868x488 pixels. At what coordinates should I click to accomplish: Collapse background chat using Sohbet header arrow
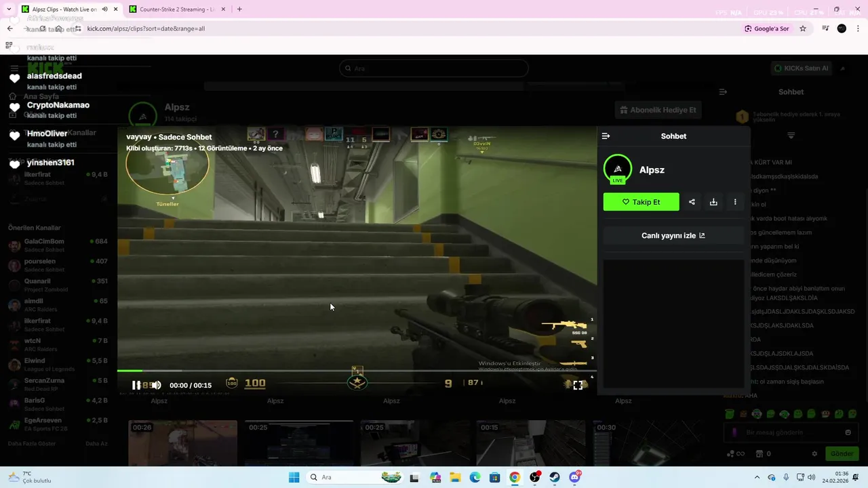(723, 91)
